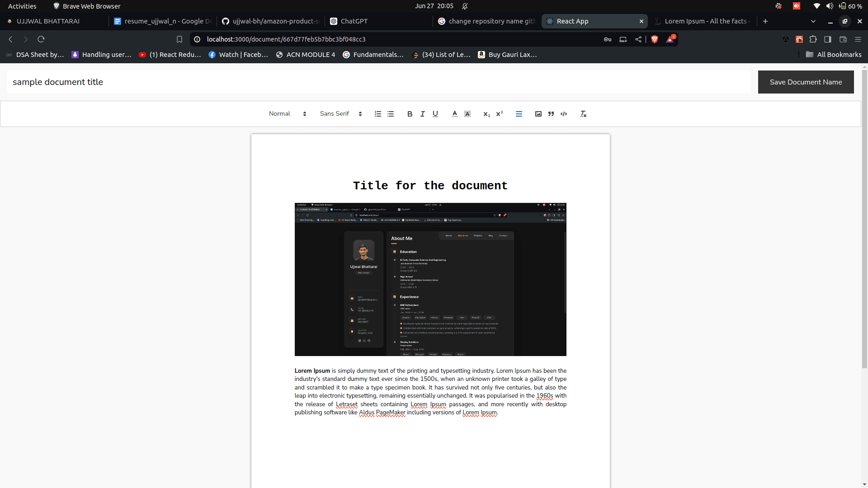The image size is (868, 488).
Task: Switch to the UJJWAL BHATTARAI tab
Action: (54, 21)
